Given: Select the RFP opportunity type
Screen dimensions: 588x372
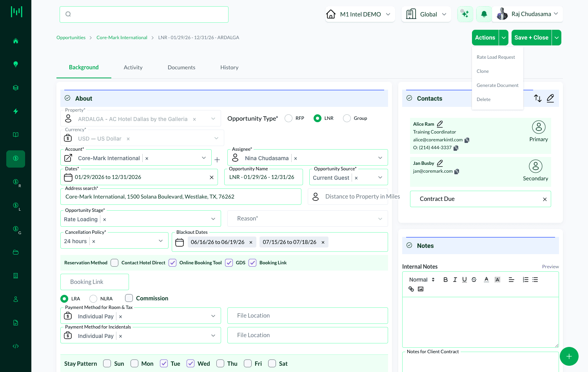Looking at the screenshot, I should 289,118.
